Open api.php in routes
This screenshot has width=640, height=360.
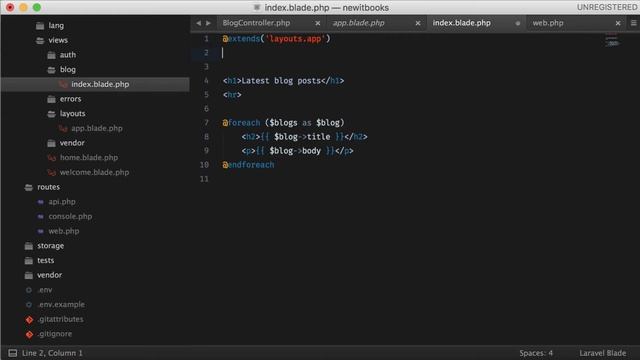pyautogui.click(x=62, y=202)
